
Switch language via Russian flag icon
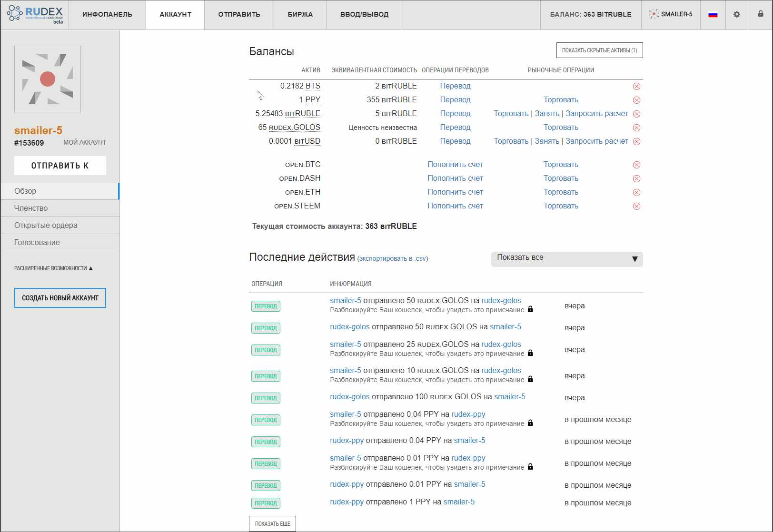(x=713, y=14)
